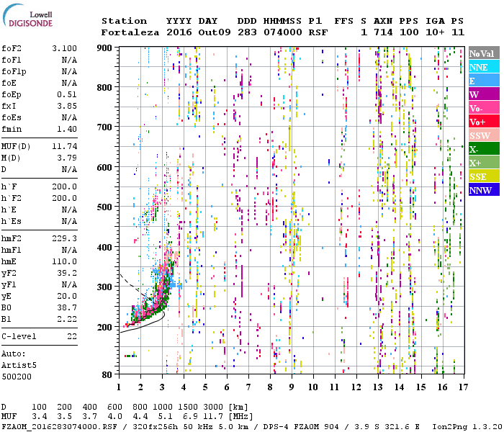This screenshot has height=432, width=504.
Task: Select the E blue legend swatch
Action: click(x=484, y=81)
